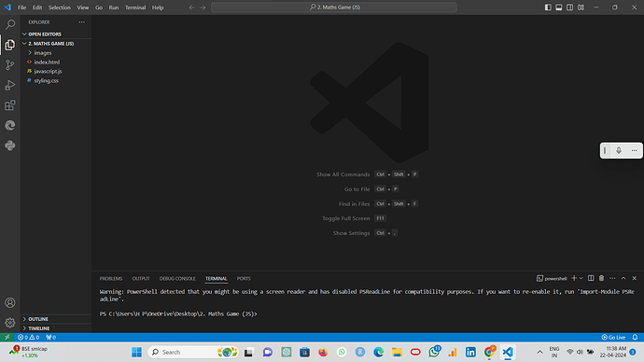Toggle secondary sidebar layout button
Screen dimensions: 644x362
click(569, 7)
